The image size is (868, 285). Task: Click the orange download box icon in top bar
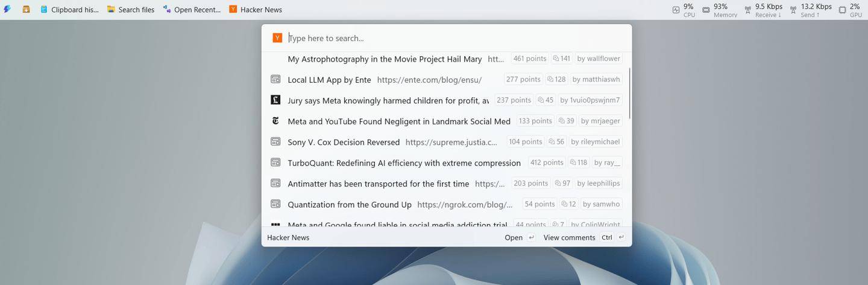pos(26,10)
